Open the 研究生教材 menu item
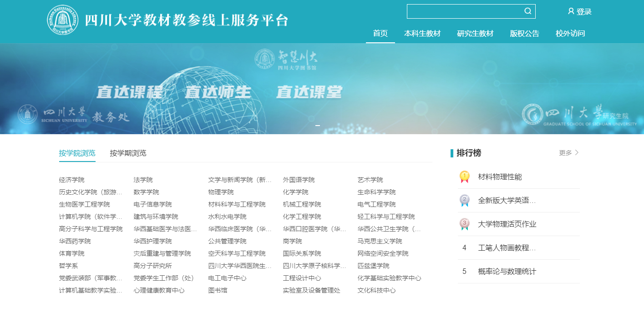The height and width of the screenshot is (313, 644). click(475, 33)
